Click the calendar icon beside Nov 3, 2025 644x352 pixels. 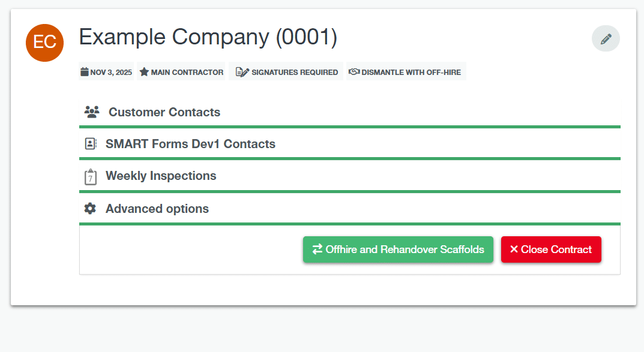(85, 72)
